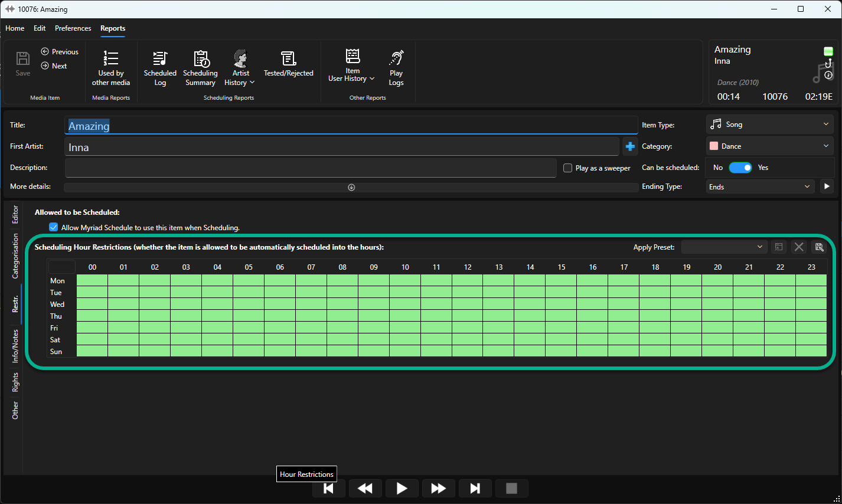Add another artist with the plus icon
The height and width of the screenshot is (504, 842).
(x=630, y=146)
